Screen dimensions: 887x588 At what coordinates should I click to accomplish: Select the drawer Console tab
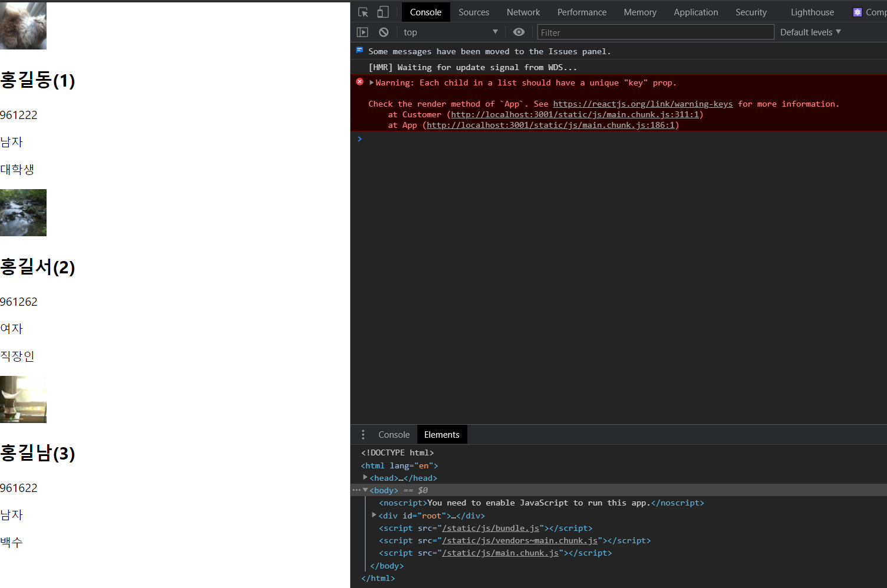(x=394, y=435)
